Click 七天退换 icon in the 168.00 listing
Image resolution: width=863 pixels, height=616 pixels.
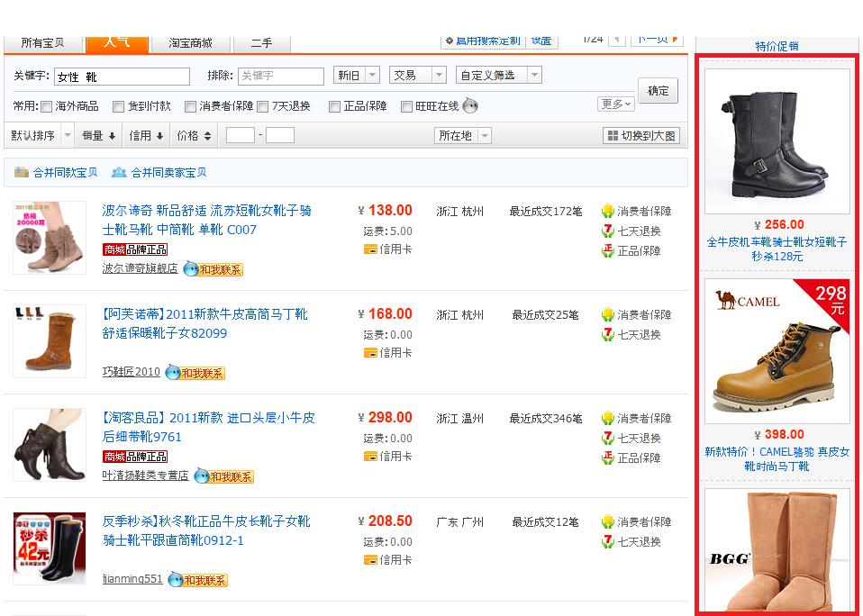click(608, 334)
